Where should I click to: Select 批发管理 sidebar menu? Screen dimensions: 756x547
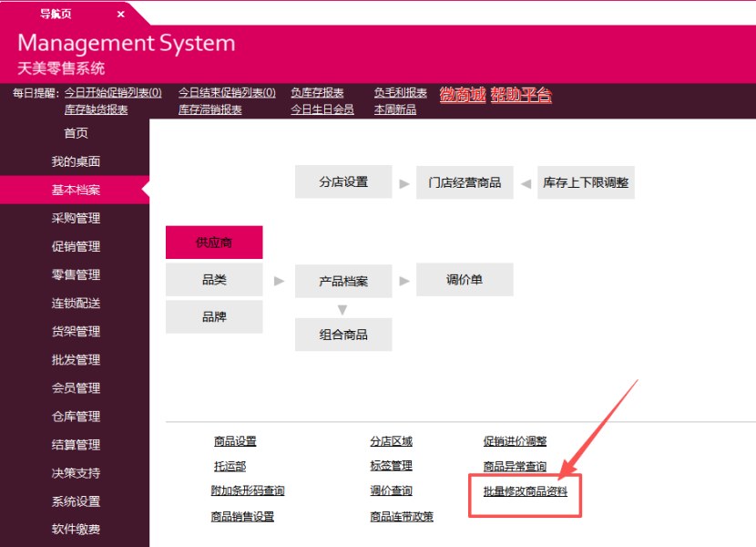(x=76, y=360)
